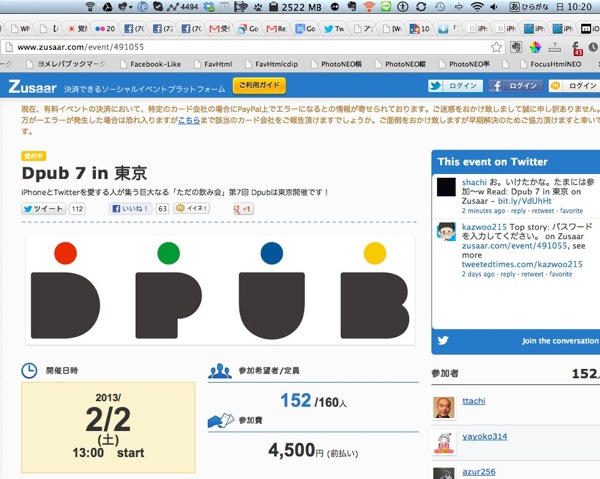Click the Zusaar logo
This screenshot has height=479, width=600.
(x=33, y=87)
